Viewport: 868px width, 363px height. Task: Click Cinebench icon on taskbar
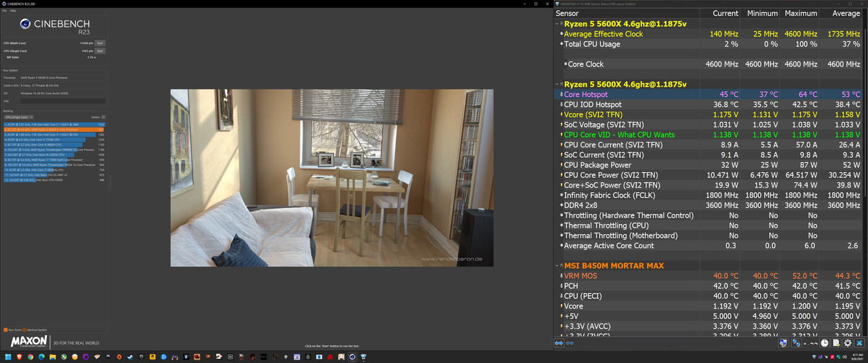pos(353,356)
